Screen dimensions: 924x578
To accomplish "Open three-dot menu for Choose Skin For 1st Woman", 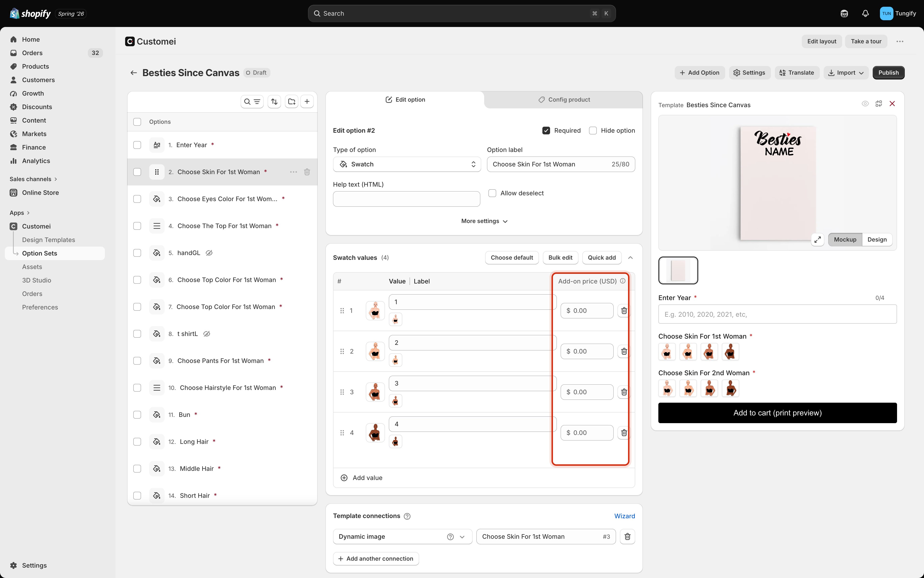I will point(293,172).
